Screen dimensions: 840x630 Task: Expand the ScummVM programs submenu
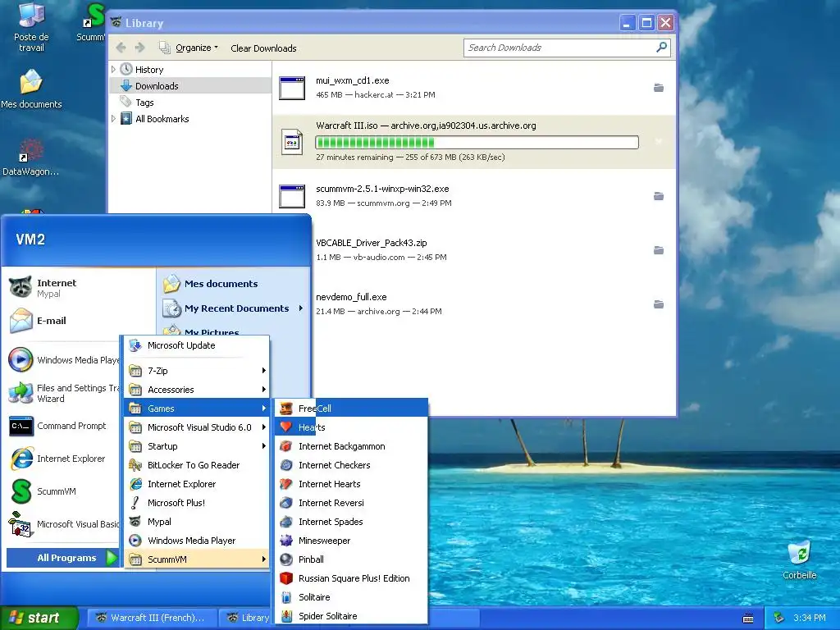(197, 559)
